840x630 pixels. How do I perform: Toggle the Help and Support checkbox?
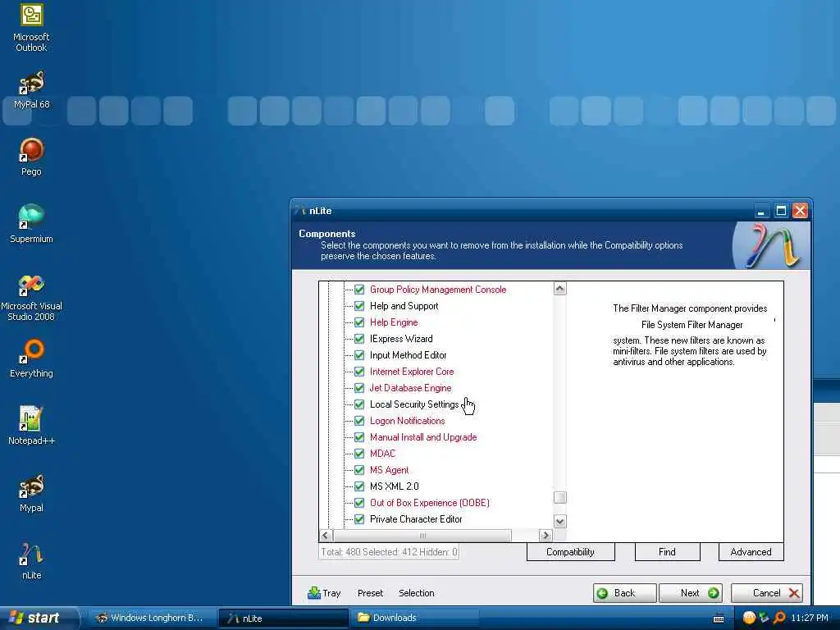point(359,306)
